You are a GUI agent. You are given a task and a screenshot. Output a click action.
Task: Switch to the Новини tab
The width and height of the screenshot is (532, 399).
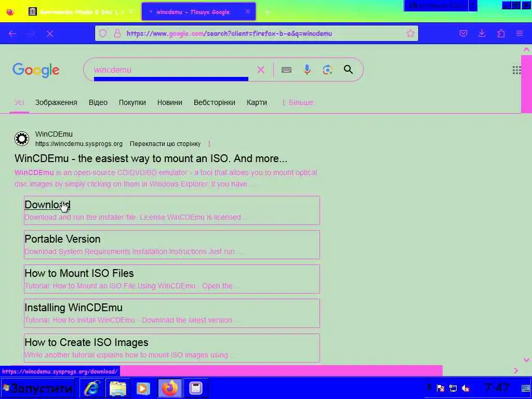170,102
